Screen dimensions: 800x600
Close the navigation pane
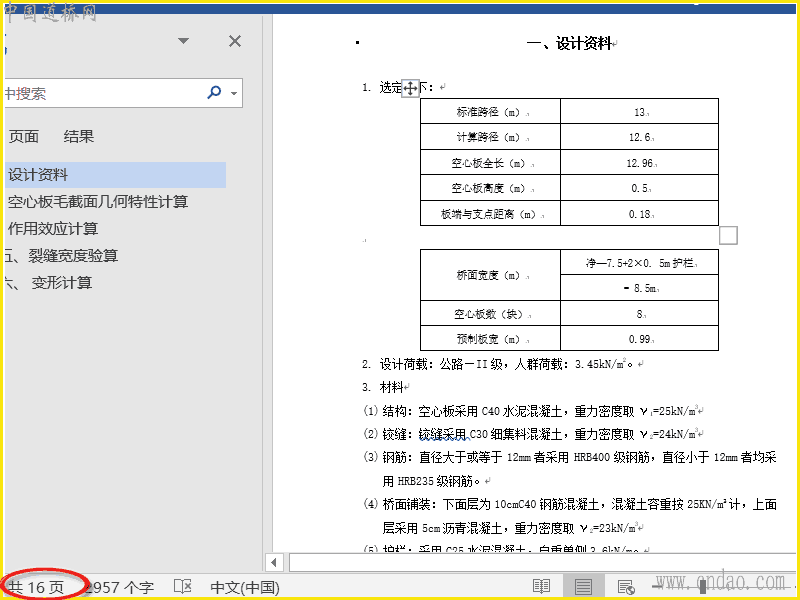tap(235, 41)
